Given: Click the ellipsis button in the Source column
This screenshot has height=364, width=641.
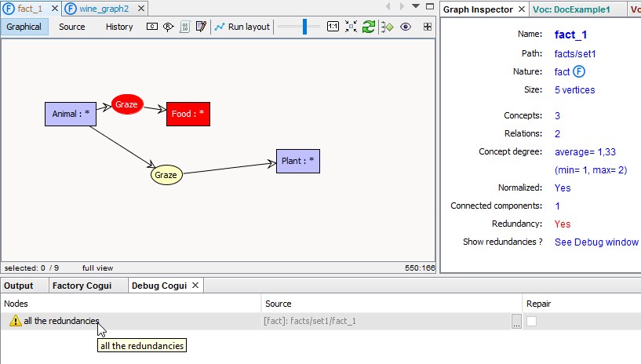Looking at the screenshot, I should point(517,322).
